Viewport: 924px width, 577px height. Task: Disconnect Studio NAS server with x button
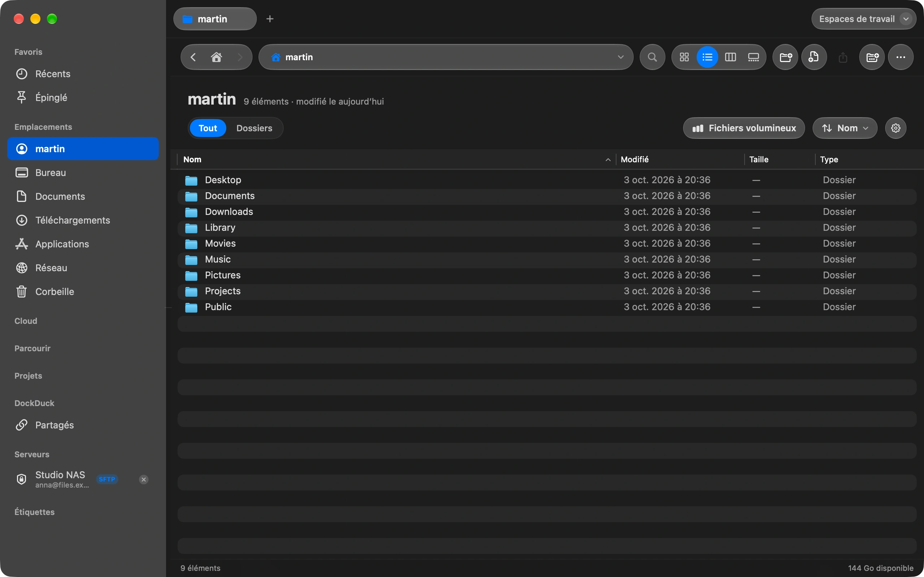[x=144, y=480]
